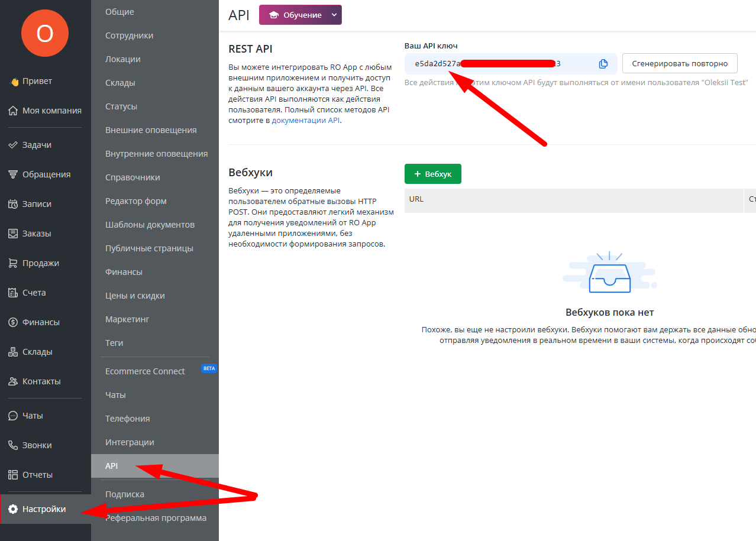Copy the API key with the copy icon
This screenshot has width=756, height=541.
(603, 64)
